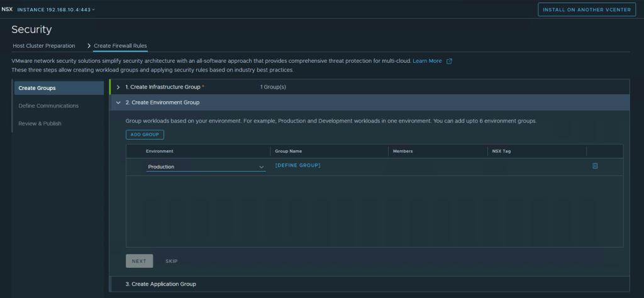Delete the Production environment row

coord(595,166)
